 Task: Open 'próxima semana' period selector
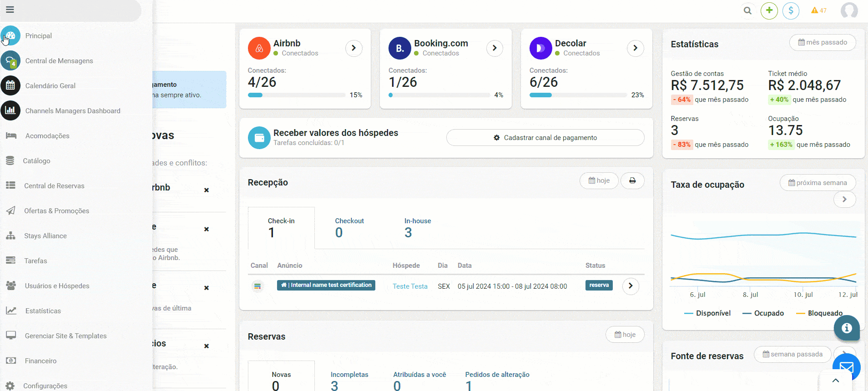(818, 183)
